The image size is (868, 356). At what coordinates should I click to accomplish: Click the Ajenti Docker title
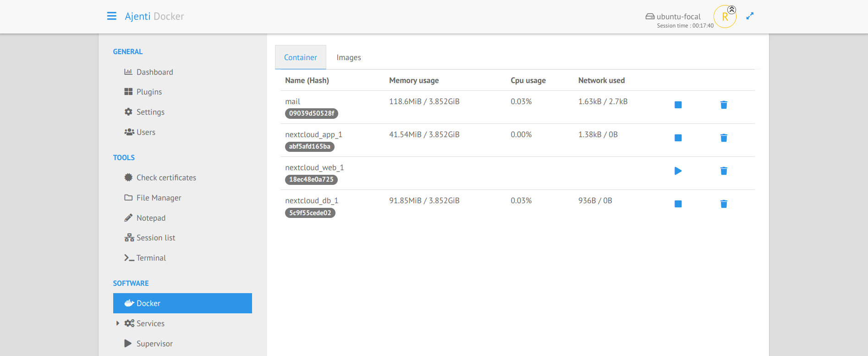(x=154, y=17)
